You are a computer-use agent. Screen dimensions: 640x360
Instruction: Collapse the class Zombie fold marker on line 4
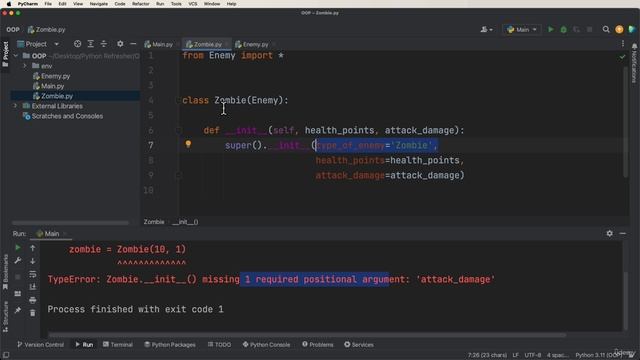click(x=179, y=100)
